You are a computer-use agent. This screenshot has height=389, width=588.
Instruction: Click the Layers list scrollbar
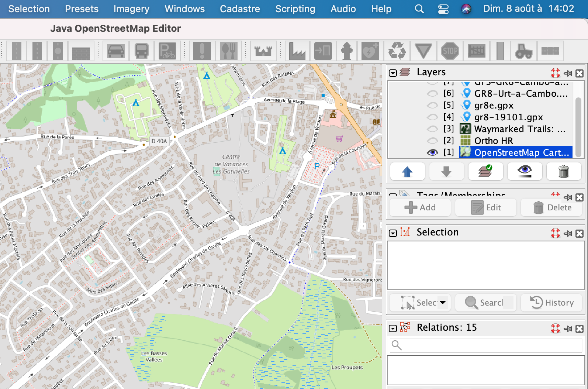click(x=578, y=127)
